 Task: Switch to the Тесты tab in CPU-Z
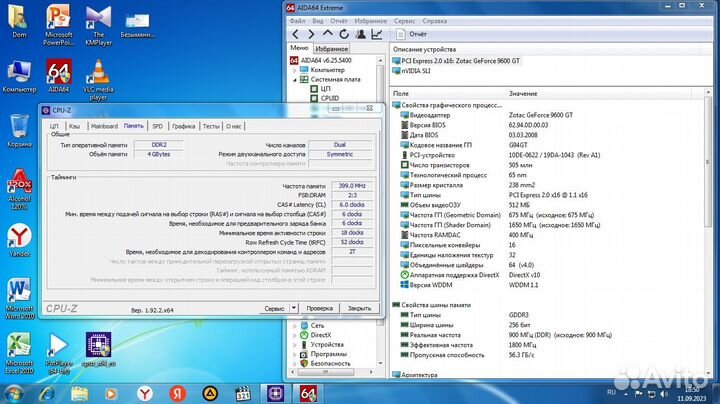pos(211,126)
